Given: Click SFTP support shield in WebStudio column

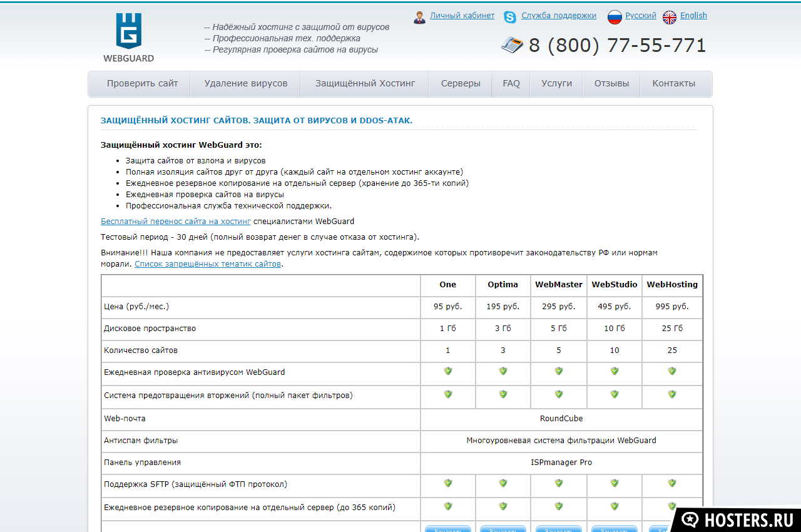Looking at the screenshot, I should (615, 483).
